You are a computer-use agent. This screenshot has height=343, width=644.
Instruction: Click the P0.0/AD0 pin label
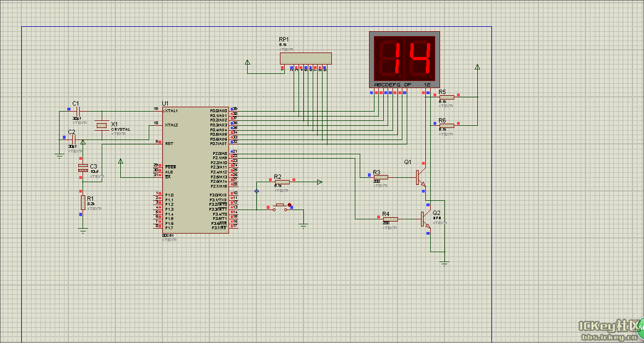click(219, 111)
